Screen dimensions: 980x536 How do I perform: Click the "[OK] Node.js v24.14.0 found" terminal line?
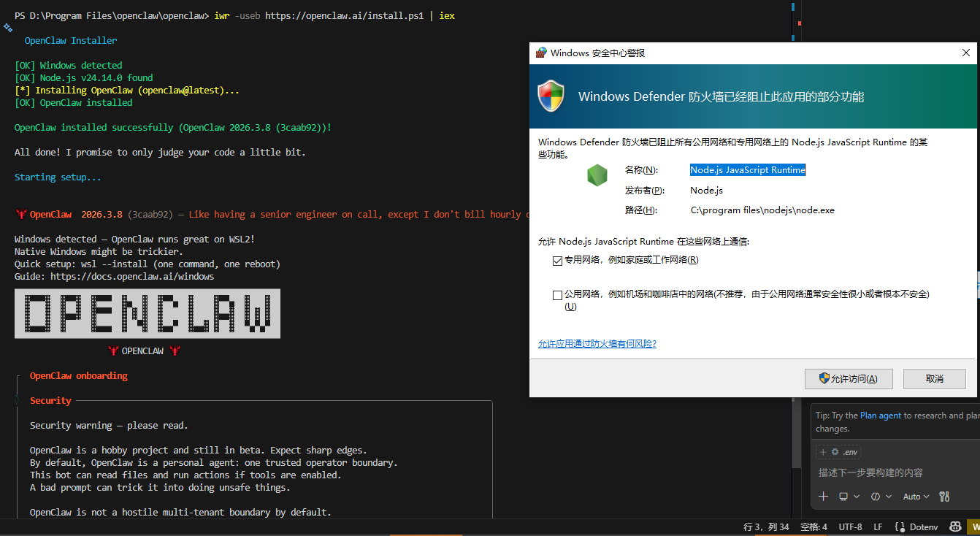(x=84, y=78)
